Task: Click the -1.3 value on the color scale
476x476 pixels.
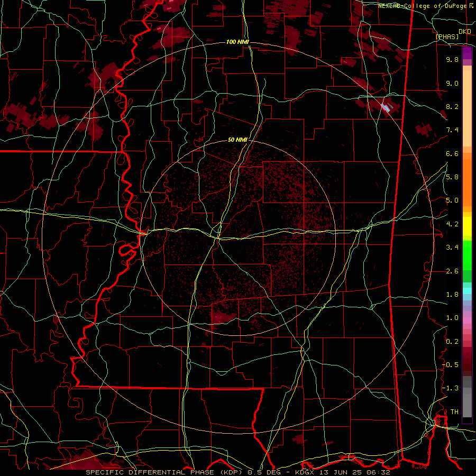Action: tap(450, 388)
